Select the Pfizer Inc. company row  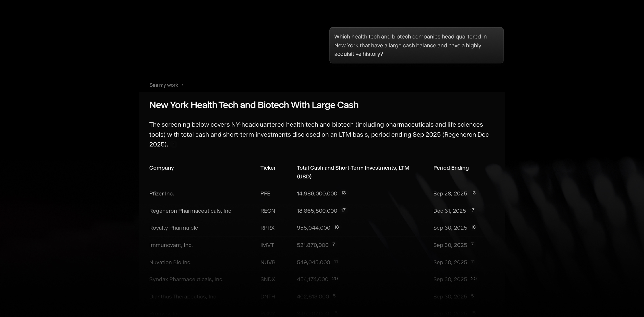pos(161,193)
